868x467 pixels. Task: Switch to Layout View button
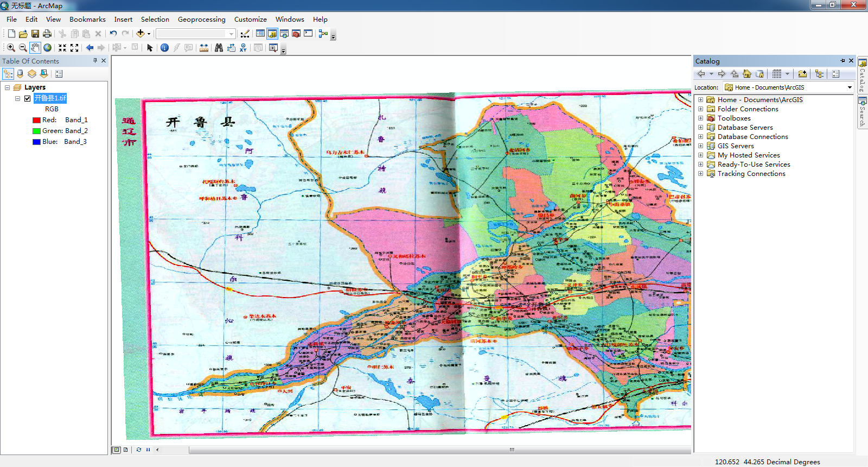126,450
